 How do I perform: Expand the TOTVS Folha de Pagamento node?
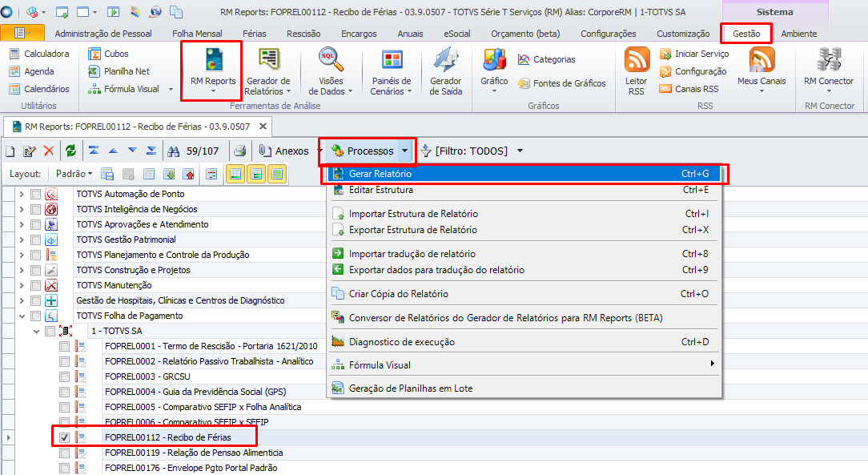coord(21,316)
